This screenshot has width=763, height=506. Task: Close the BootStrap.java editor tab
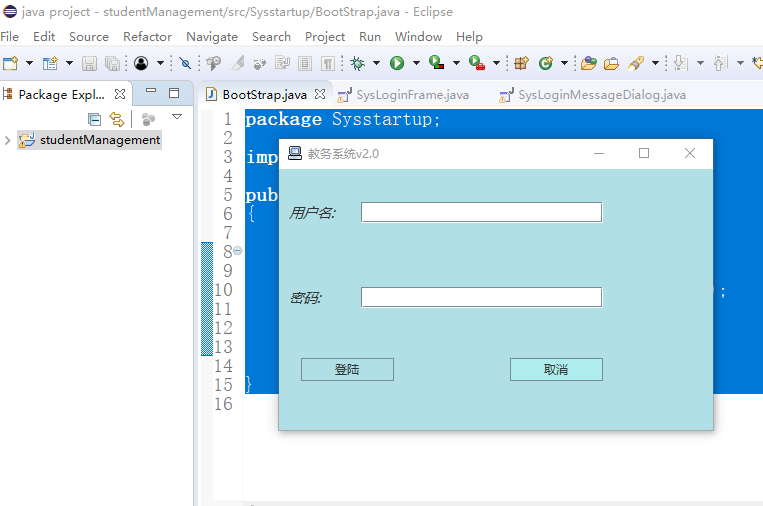[x=320, y=94]
